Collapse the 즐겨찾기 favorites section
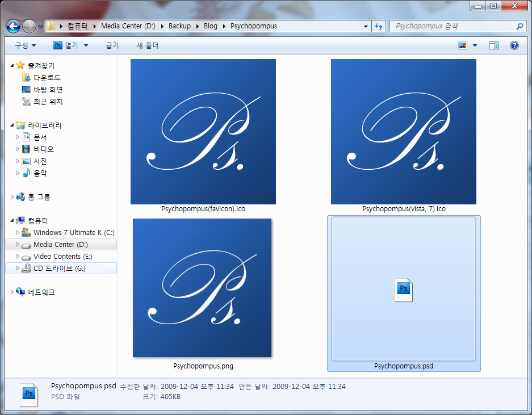The width and height of the screenshot is (532, 415). point(12,65)
